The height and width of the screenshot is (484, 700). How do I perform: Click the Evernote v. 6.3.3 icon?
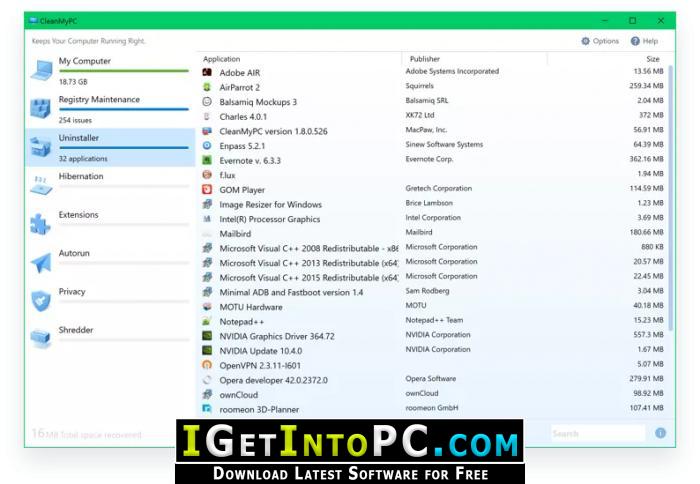pos(207,160)
